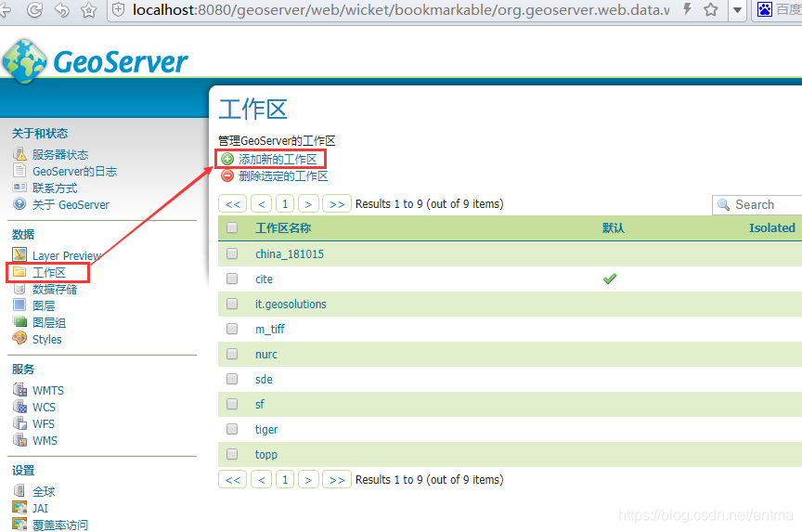The image size is (802, 532).
Task: Go to first page with top << button
Action: tap(233, 203)
